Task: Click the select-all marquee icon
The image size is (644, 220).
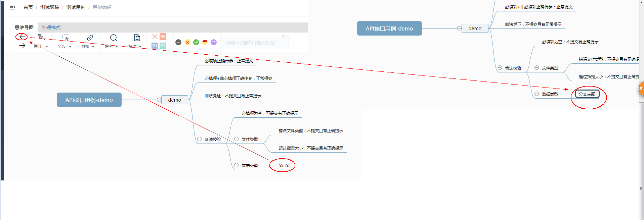Action: click(x=66, y=38)
